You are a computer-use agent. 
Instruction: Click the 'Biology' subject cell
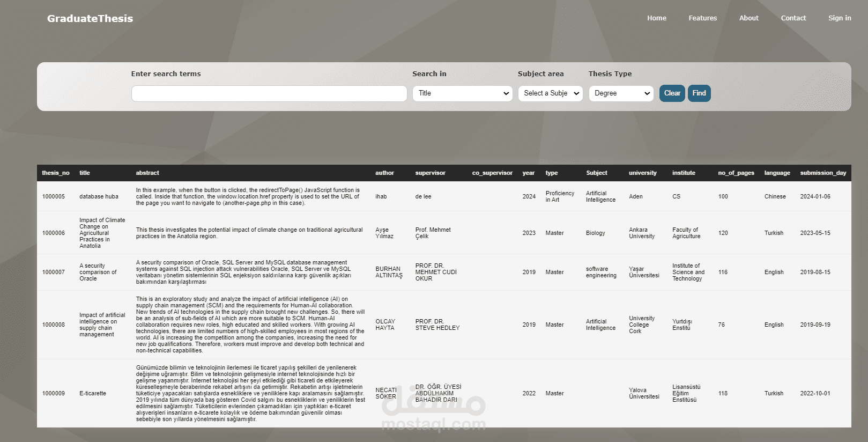pyautogui.click(x=595, y=233)
